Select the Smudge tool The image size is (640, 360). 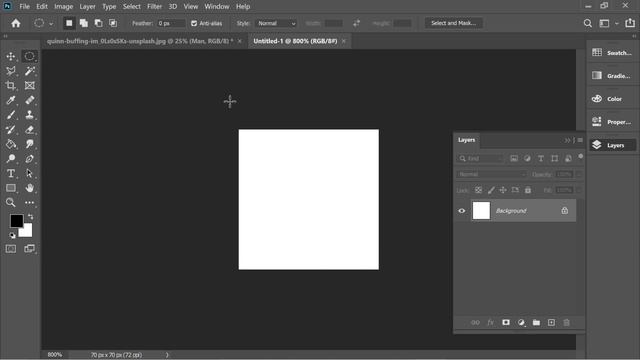coord(29,144)
